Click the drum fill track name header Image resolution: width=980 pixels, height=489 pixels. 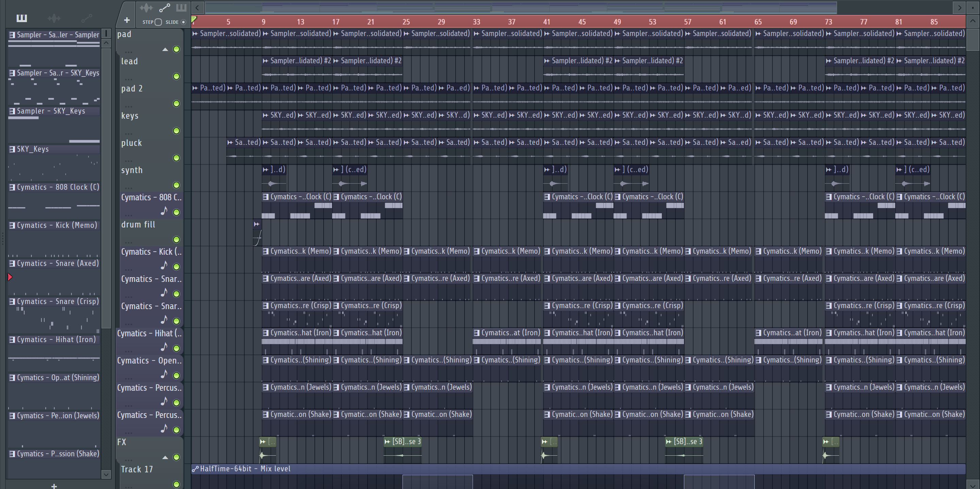pyautogui.click(x=138, y=225)
